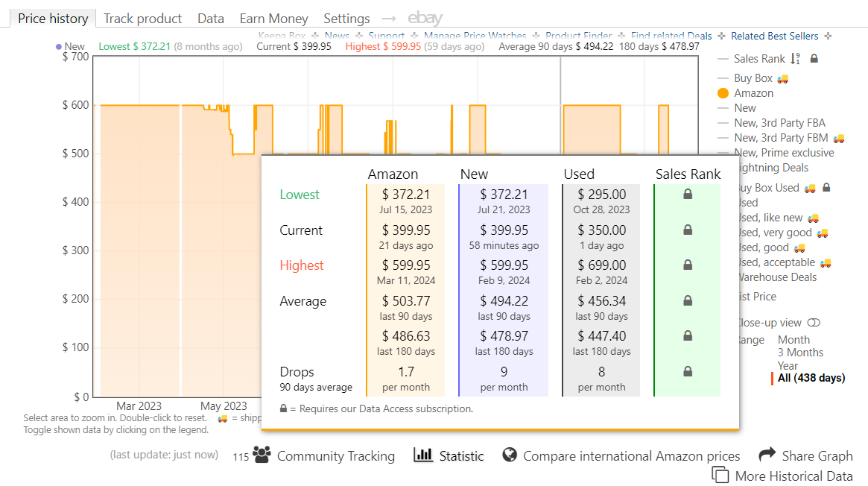868x486 pixels.
Task: Open the Community Tracking people icon
Action: coord(261,455)
